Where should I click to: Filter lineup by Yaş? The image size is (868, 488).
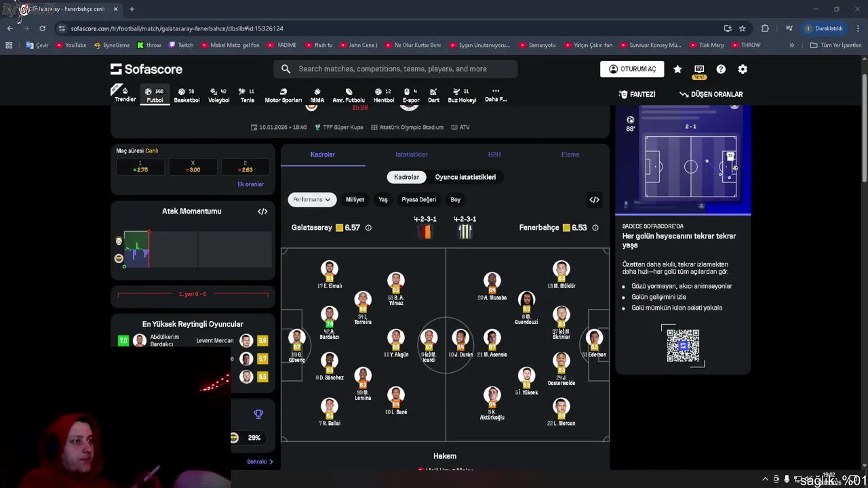(x=382, y=199)
